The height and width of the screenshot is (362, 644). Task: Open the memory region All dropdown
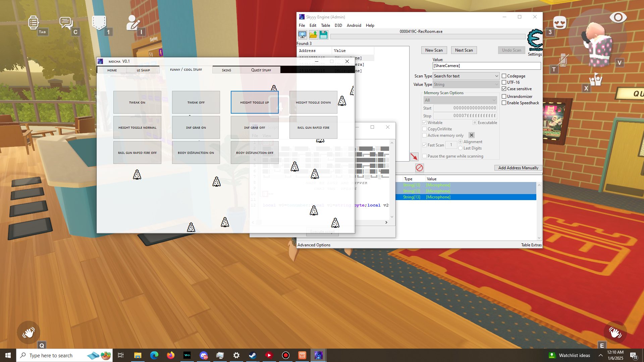click(460, 100)
